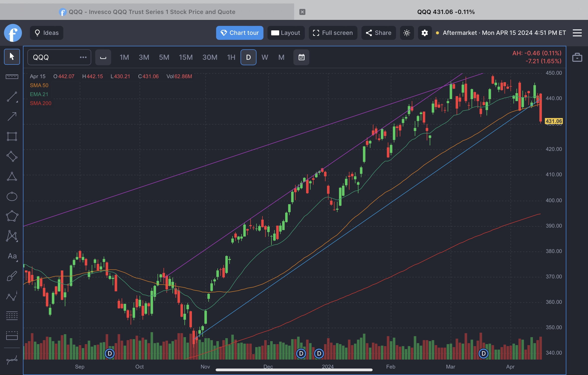Click the Aftermarket date and time status

tap(501, 33)
